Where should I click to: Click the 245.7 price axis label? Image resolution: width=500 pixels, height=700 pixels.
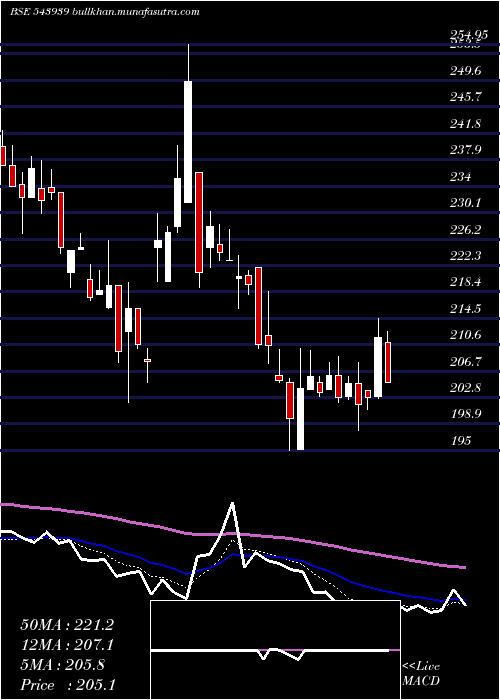(x=465, y=97)
